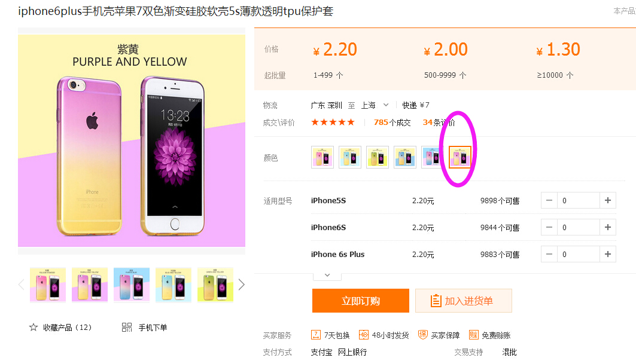The height and width of the screenshot is (364, 636).
Task: Show next thumbnails with right arrow
Action: point(241,285)
